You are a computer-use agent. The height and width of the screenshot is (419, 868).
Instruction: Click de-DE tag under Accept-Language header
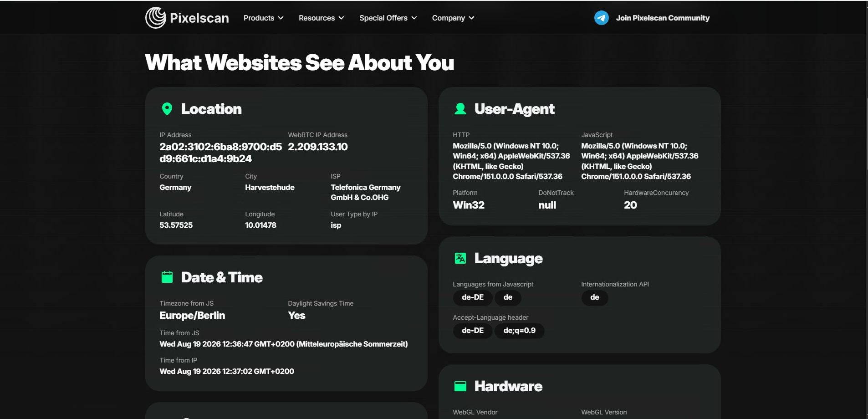tap(473, 331)
